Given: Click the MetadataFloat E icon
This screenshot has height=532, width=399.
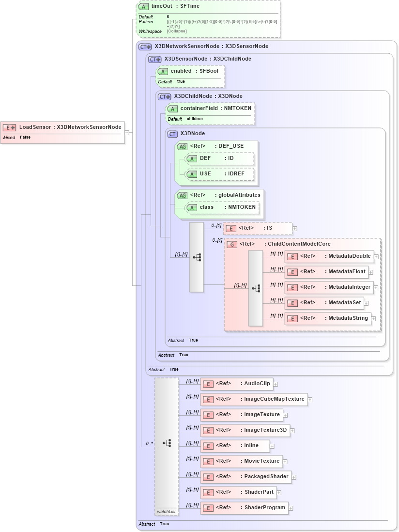Looking at the screenshot, I should tap(292, 272).
